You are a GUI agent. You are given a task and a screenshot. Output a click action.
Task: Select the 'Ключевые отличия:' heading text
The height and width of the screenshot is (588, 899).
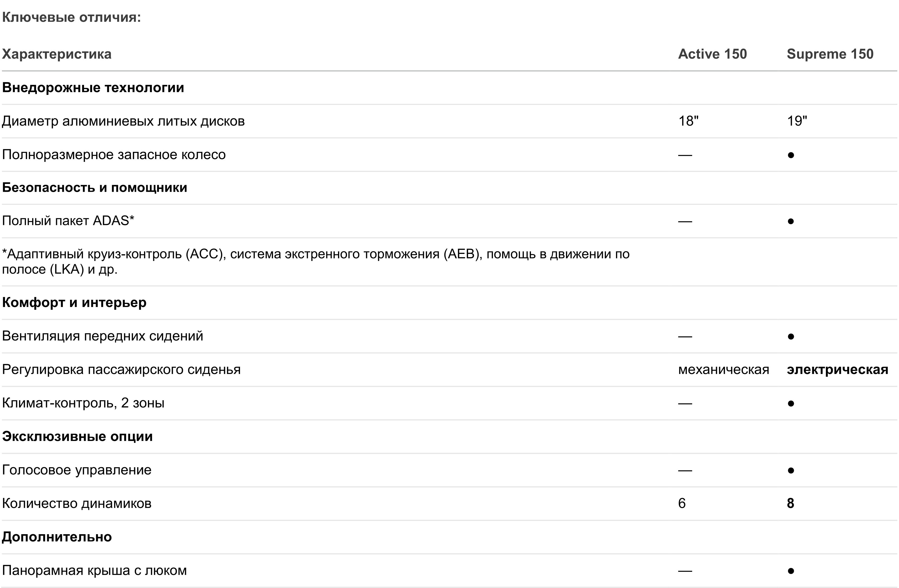click(71, 17)
